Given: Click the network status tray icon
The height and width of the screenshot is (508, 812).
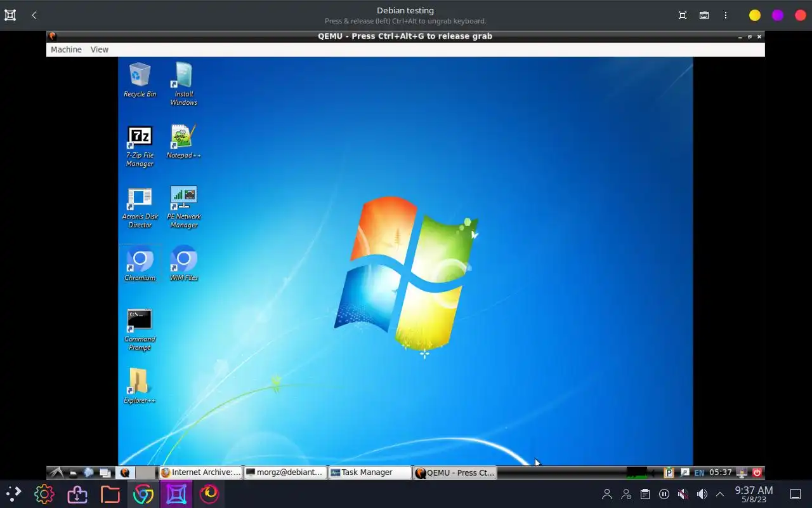Looking at the screenshot, I should (x=742, y=472).
